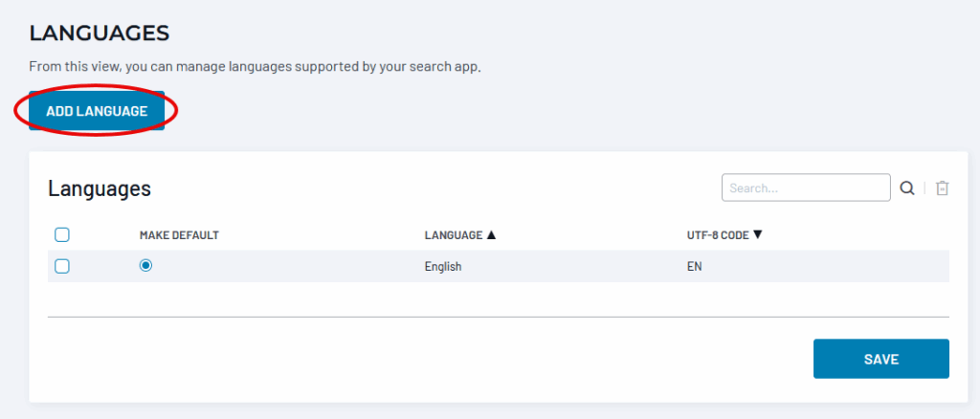Click the separator between search and trash icons
The height and width of the screenshot is (419, 980).
coord(924,188)
